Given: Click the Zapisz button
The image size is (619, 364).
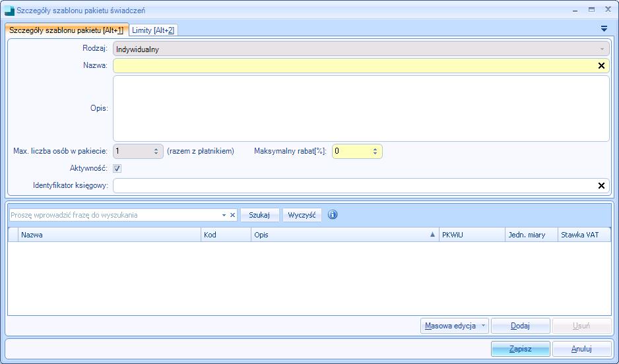Looking at the screenshot, I should coord(520,349).
